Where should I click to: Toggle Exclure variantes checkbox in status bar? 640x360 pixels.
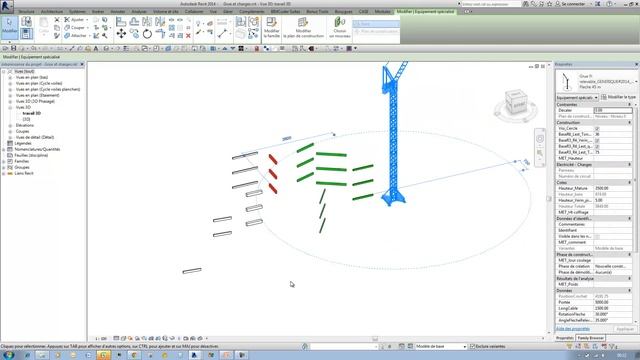coord(472,347)
